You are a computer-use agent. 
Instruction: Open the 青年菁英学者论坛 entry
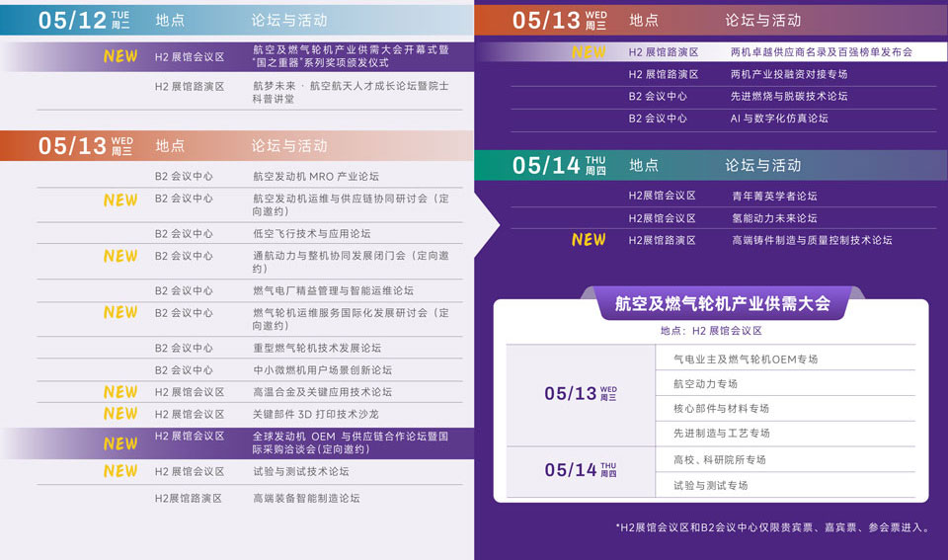point(774,197)
